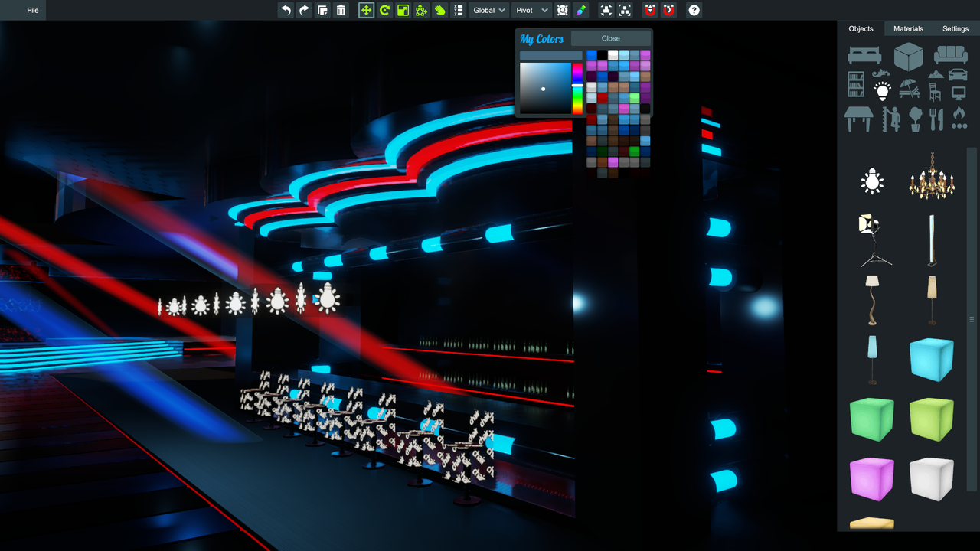Select the chair category icon
The height and width of the screenshot is (551, 980).
coord(935,92)
